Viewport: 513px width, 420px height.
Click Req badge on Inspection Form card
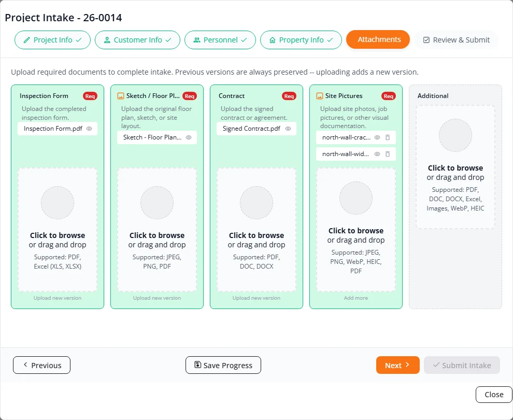90,96
